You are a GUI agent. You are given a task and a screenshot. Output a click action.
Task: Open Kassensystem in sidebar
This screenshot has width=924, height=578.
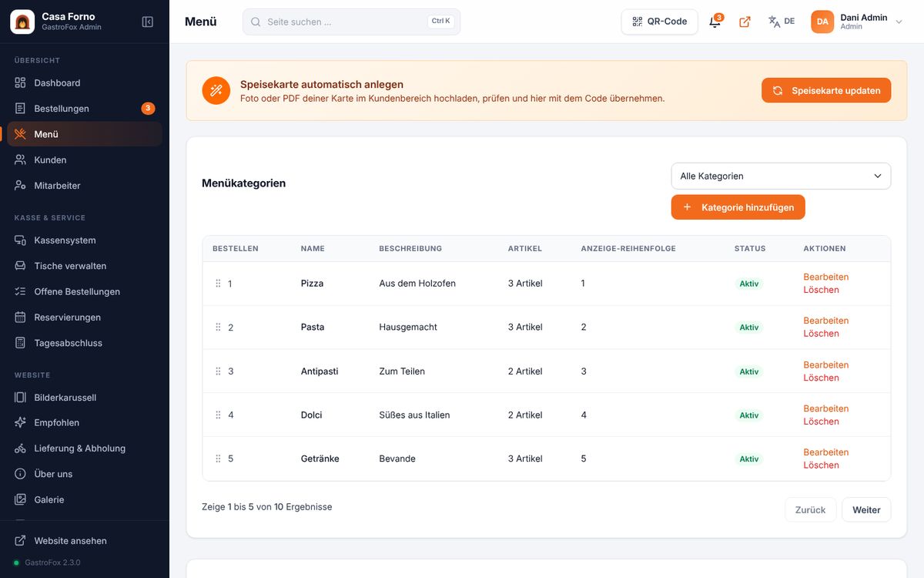pyautogui.click(x=85, y=240)
